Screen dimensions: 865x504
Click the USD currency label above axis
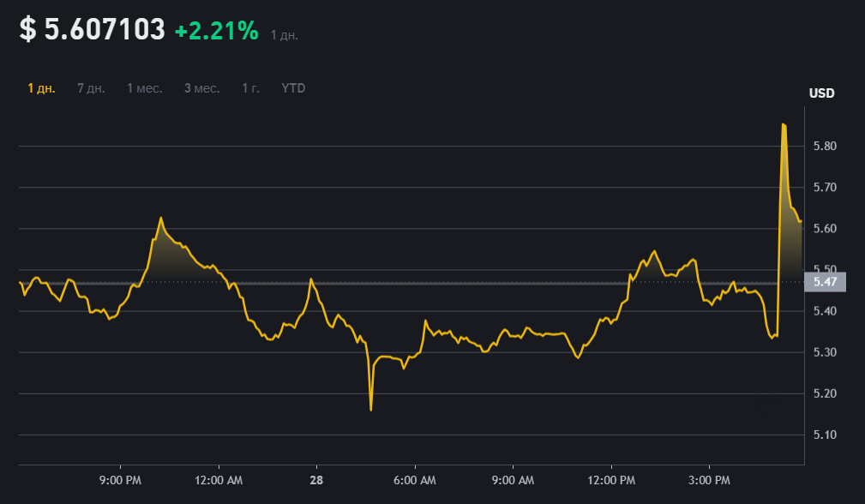pos(821,93)
